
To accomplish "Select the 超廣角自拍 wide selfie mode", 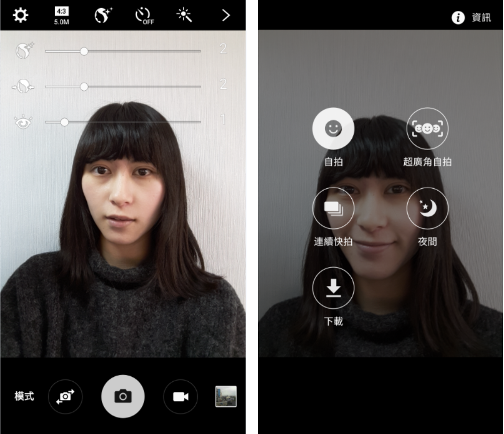I will (x=428, y=128).
